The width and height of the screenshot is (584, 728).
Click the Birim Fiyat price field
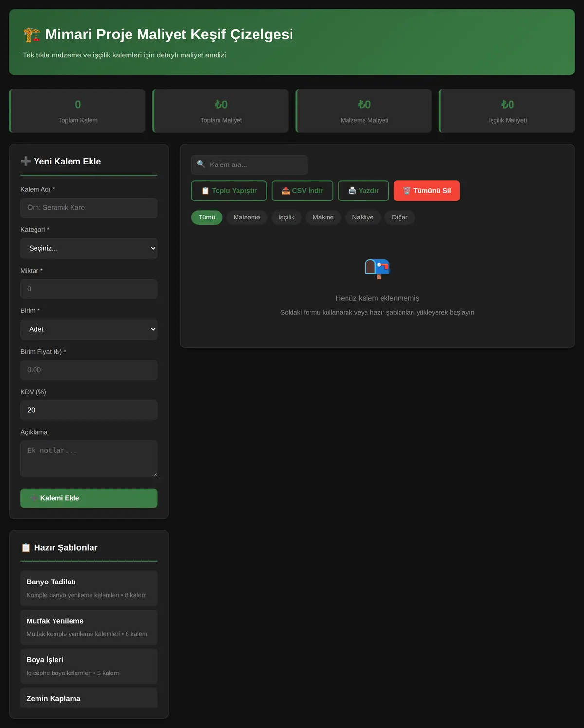point(89,370)
